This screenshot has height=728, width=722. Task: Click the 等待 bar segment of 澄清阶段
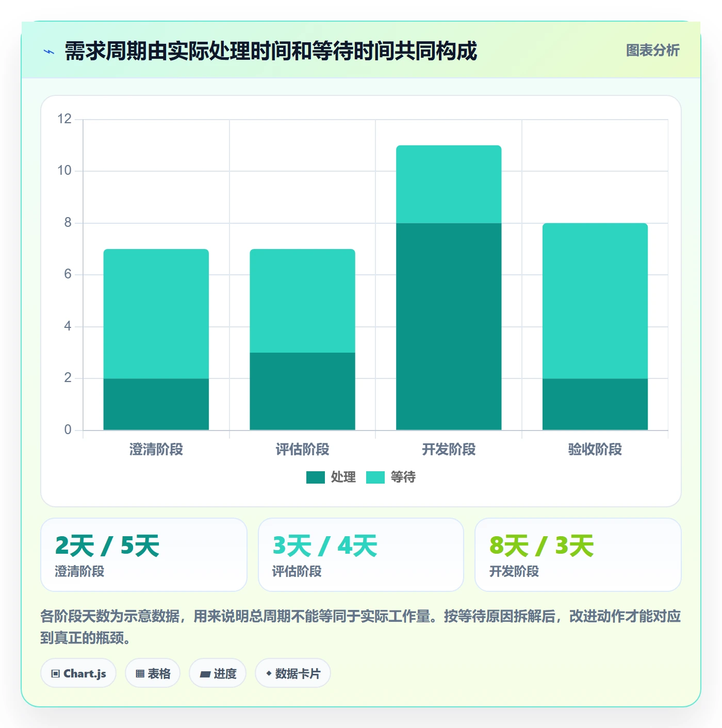156,314
